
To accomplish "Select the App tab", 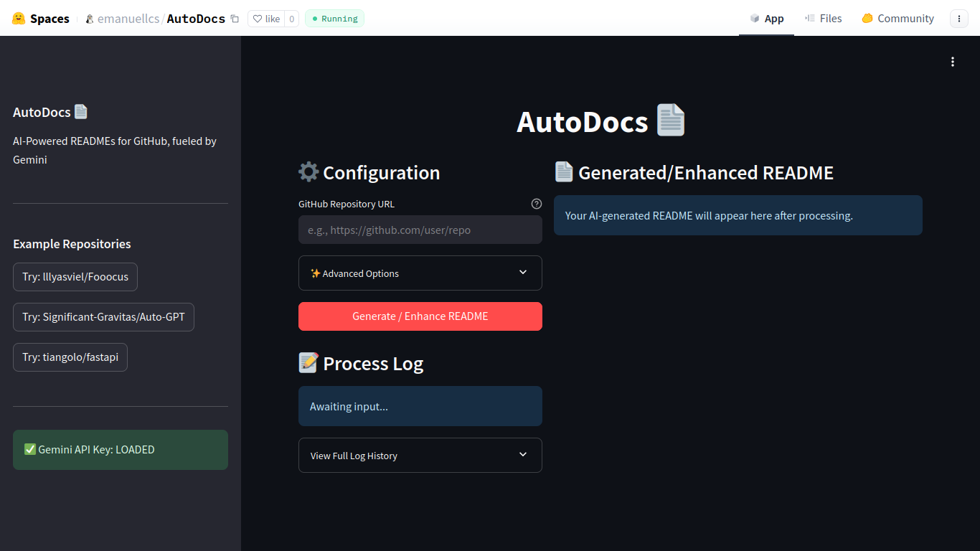I will (x=767, y=19).
